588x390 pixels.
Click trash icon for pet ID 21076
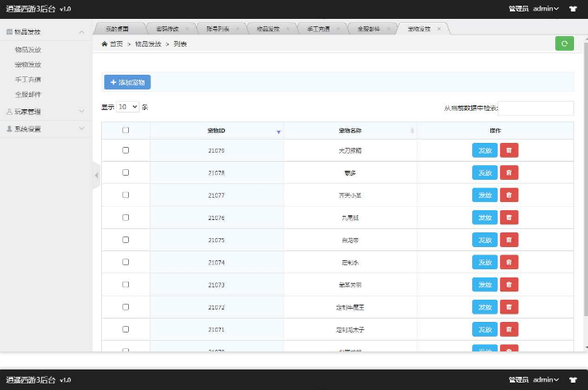coord(509,218)
